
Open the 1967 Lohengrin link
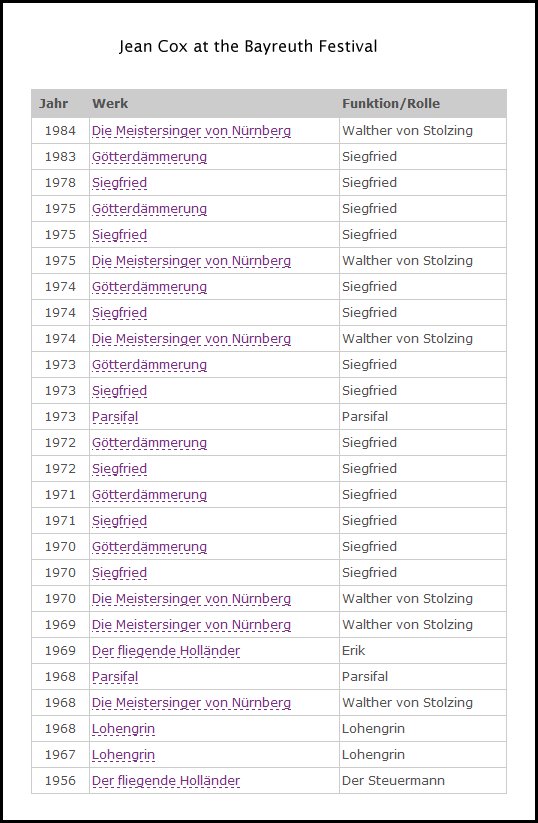point(123,755)
